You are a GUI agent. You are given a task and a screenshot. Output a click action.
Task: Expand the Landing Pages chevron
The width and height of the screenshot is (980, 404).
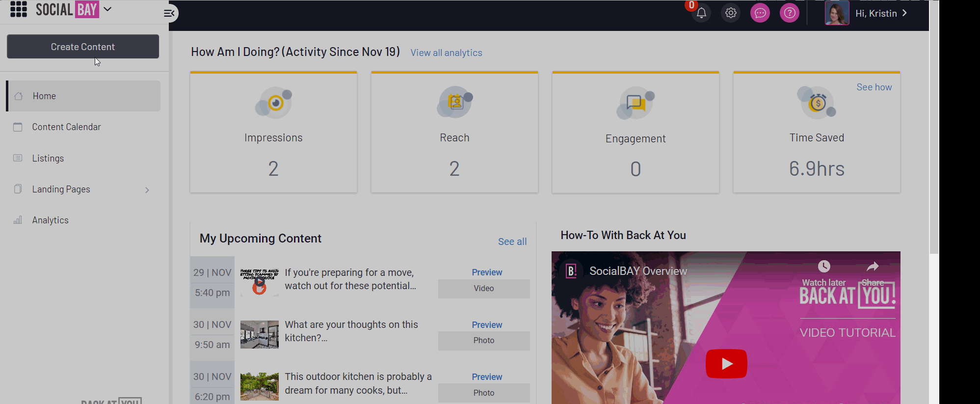click(x=147, y=190)
